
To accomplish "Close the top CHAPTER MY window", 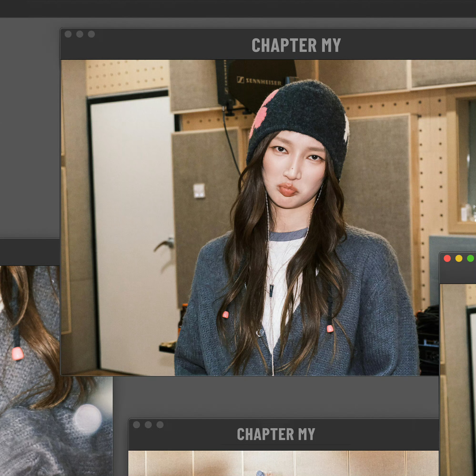I will (x=68, y=34).
